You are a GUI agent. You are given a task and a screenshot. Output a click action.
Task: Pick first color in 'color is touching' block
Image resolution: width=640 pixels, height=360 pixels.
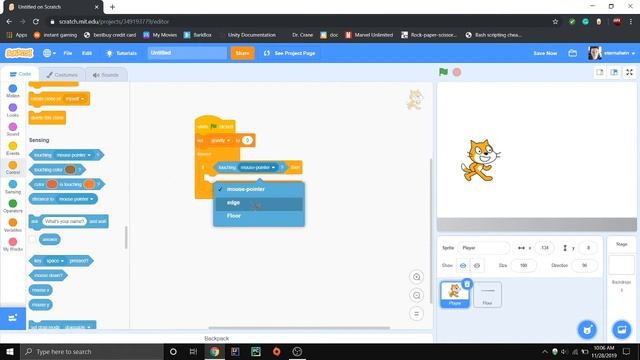(52, 184)
